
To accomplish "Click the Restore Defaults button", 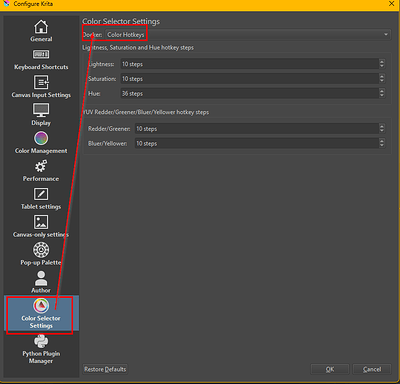I will [x=105, y=369].
